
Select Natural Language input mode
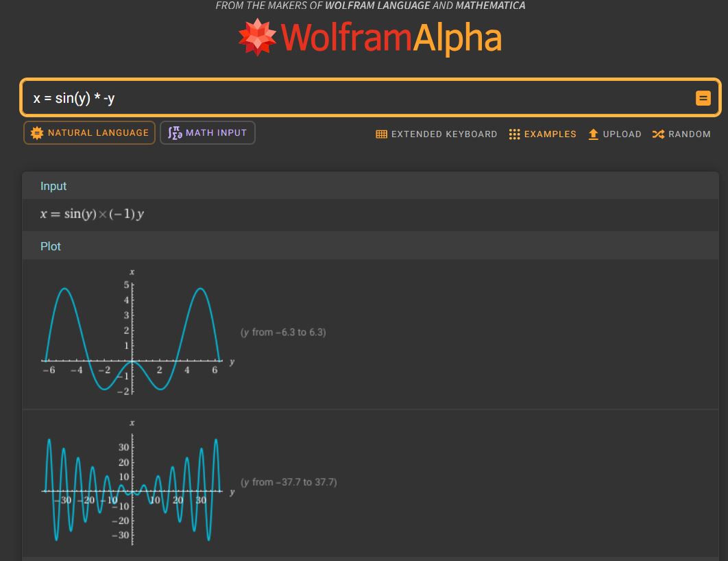pyautogui.click(x=89, y=133)
